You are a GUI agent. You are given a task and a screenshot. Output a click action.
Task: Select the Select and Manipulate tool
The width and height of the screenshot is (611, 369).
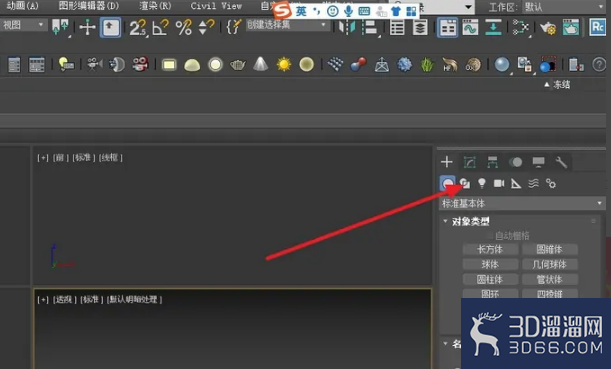pos(87,27)
